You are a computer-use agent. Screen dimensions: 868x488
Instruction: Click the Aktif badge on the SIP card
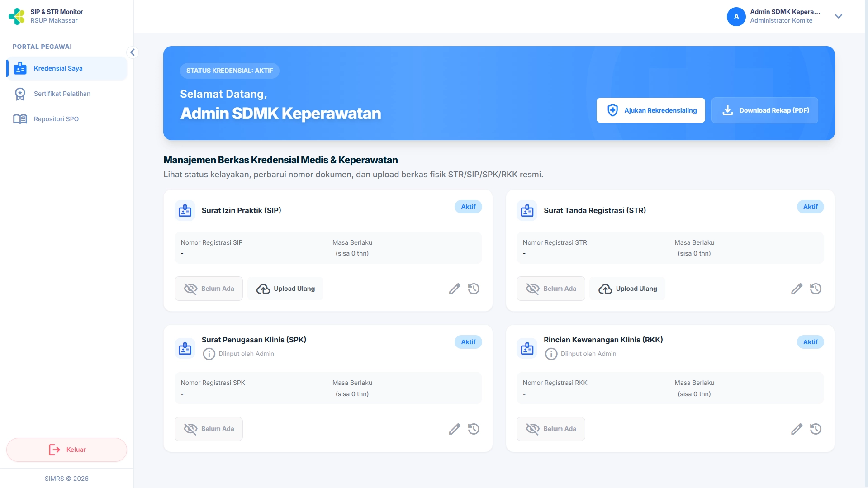pos(468,207)
